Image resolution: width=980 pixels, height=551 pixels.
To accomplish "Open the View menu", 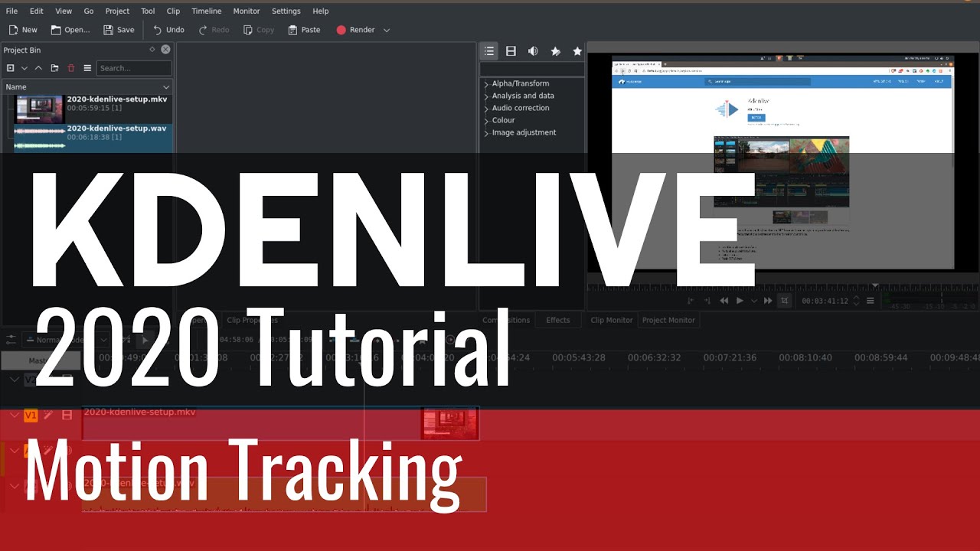I will pyautogui.click(x=64, y=11).
